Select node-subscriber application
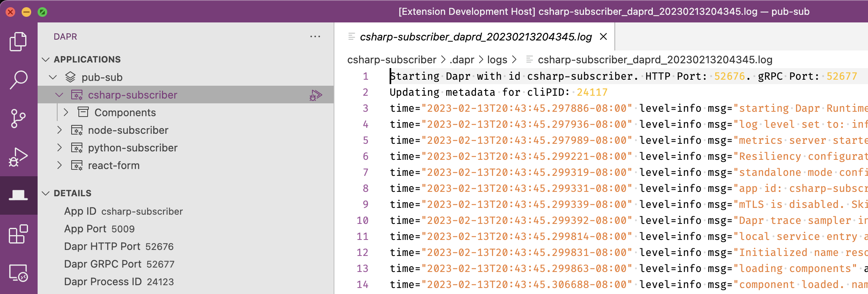 tap(128, 130)
